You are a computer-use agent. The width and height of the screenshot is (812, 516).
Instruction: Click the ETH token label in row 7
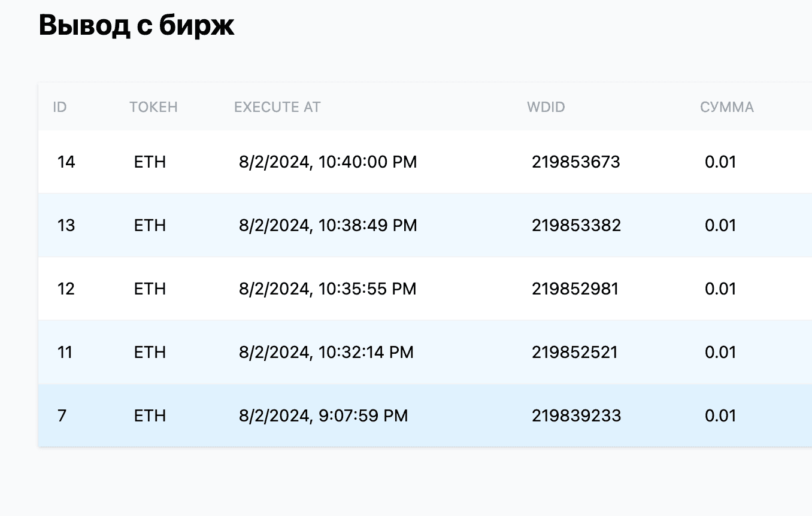point(149,415)
